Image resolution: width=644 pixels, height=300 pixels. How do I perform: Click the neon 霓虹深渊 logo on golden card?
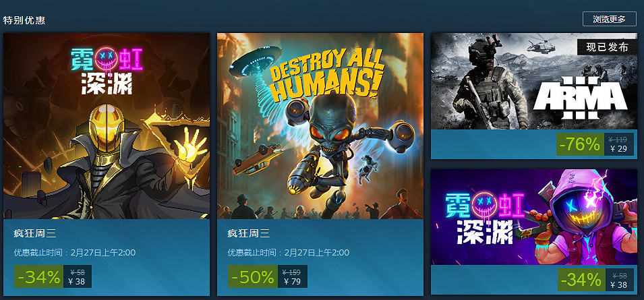[x=107, y=71]
